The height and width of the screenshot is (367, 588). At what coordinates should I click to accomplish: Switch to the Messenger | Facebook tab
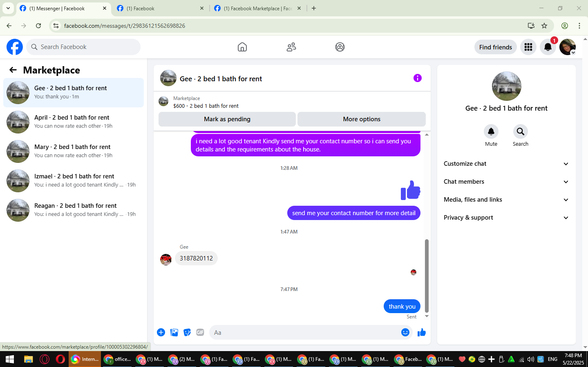63,9
